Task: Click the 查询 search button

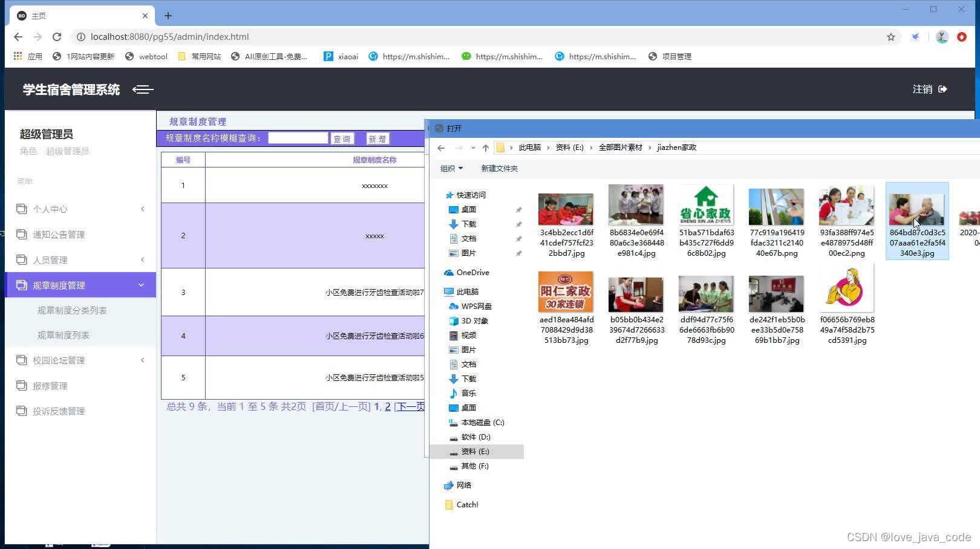Action: click(342, 138)
